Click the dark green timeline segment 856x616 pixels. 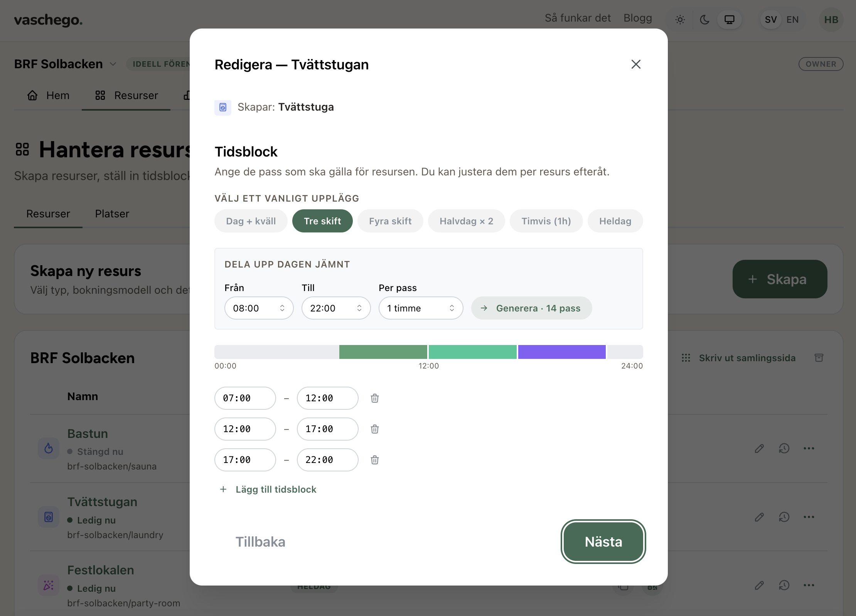coord(383,352)
